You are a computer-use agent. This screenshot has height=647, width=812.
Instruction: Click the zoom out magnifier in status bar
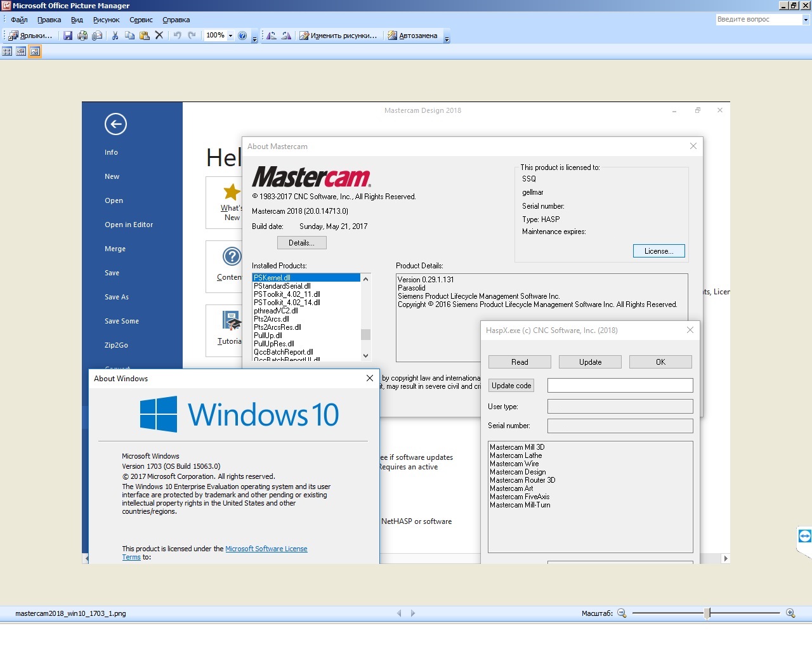[x=622, y=613]
